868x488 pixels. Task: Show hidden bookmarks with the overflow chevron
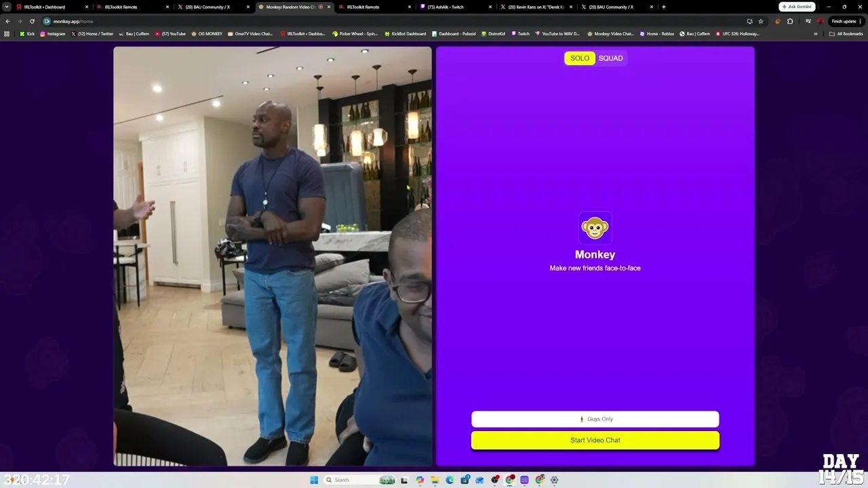tap(816, 34)
